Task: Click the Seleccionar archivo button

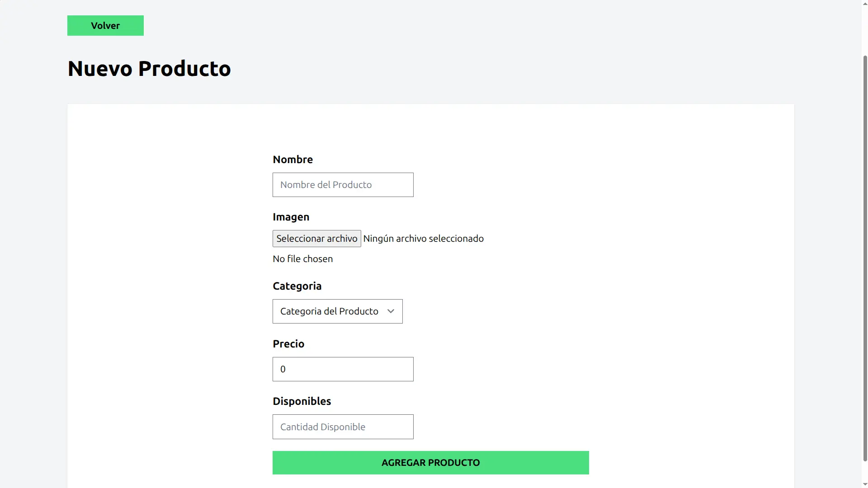Action: click(x=316, y=239)
